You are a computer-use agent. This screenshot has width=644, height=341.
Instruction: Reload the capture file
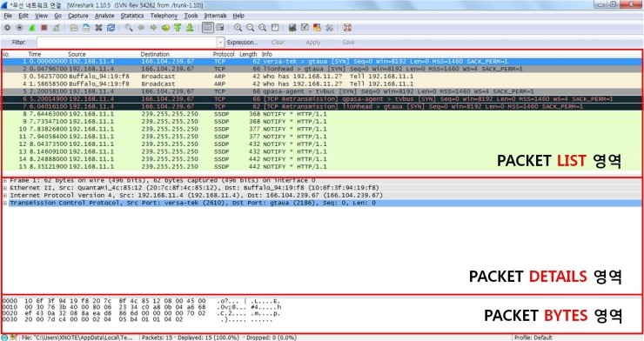coord(111,28)
